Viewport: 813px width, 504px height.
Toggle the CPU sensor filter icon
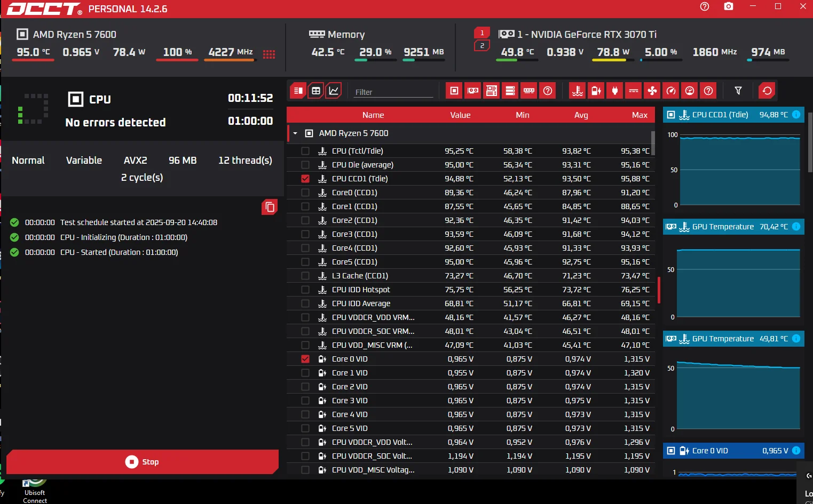coord(454,91)
